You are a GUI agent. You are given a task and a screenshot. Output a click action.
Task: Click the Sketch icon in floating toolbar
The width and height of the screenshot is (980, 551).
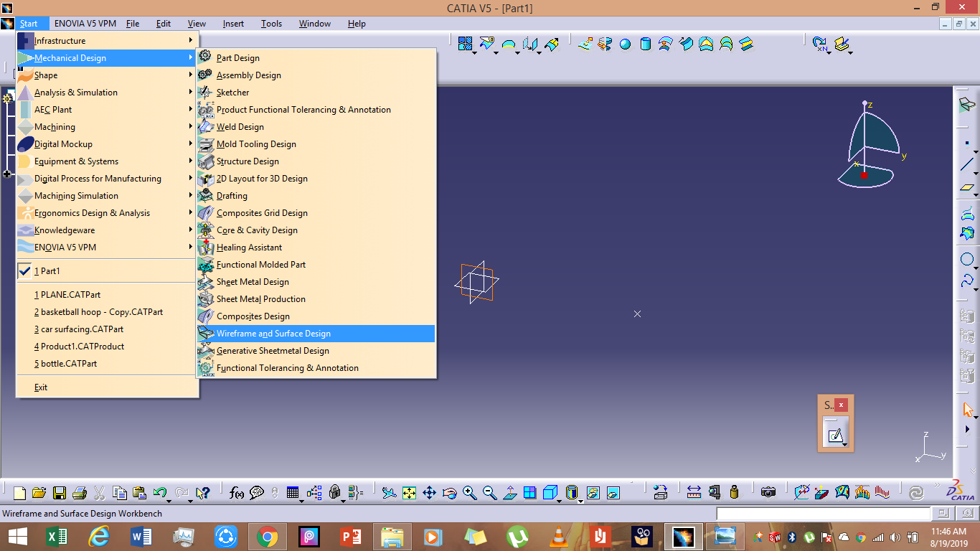tap(834, 435)
